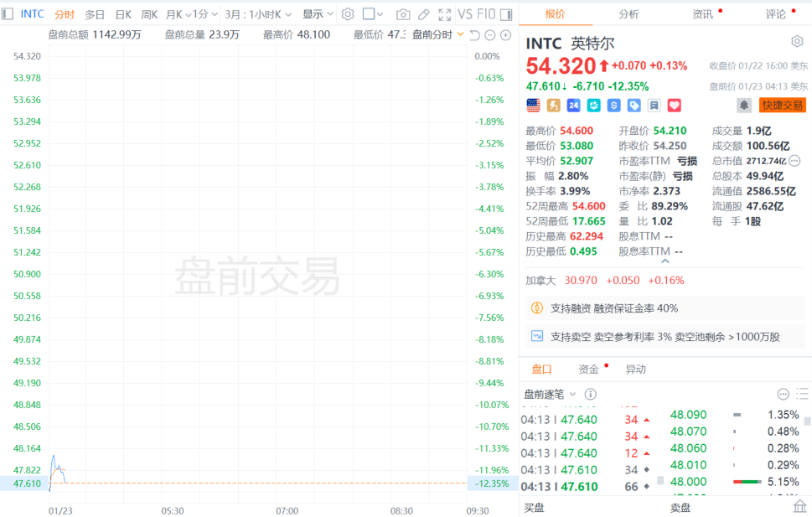
Task: Click the 24-hour trading badge icon
Action: [574, 106]
